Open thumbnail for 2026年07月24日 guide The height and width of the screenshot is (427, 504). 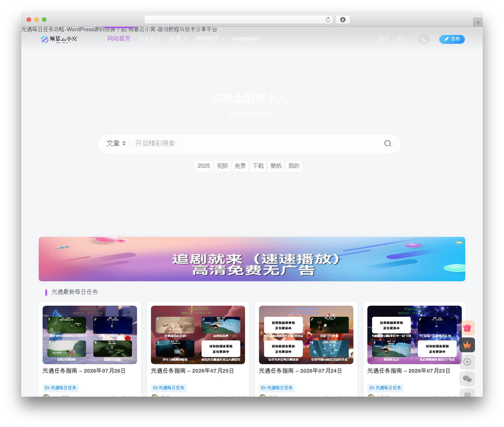click(306, 335)
